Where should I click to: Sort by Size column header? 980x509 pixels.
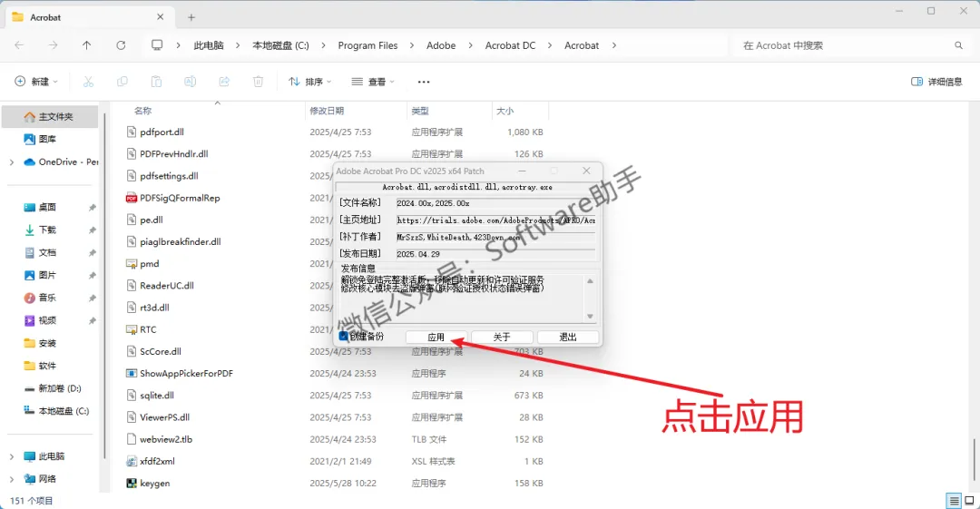pyautogui.click(x=505, y=111)
